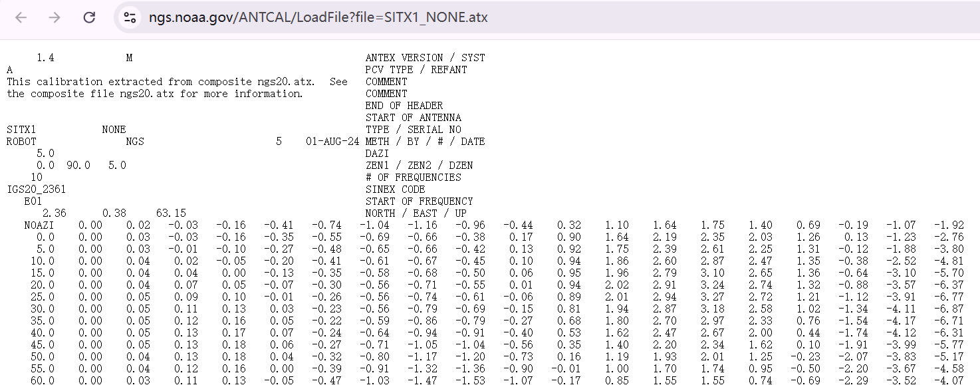Click the 'END OF HEADER' line
The image size is (980, 385).
pos(404,106)
